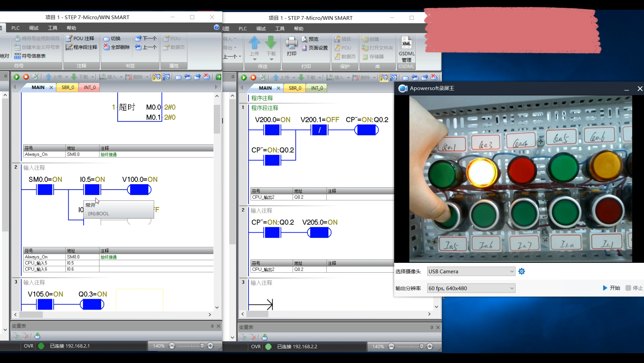Screen dimensions: 644x363
Task: Switch to SBR_0 tab in left window
Action: pos(68,87)
